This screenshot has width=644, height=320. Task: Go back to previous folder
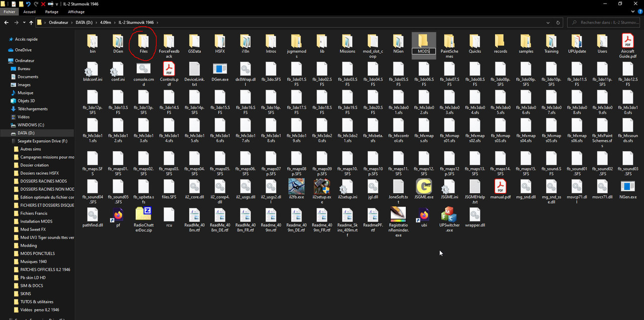click(7, 23)
